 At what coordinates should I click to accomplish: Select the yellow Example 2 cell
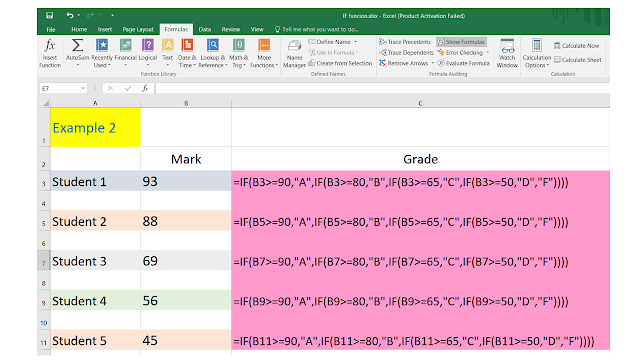tap(95, 127)
